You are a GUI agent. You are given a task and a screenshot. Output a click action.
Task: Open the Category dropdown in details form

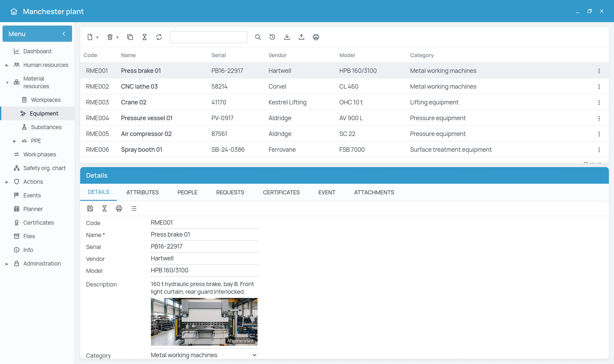204,355
